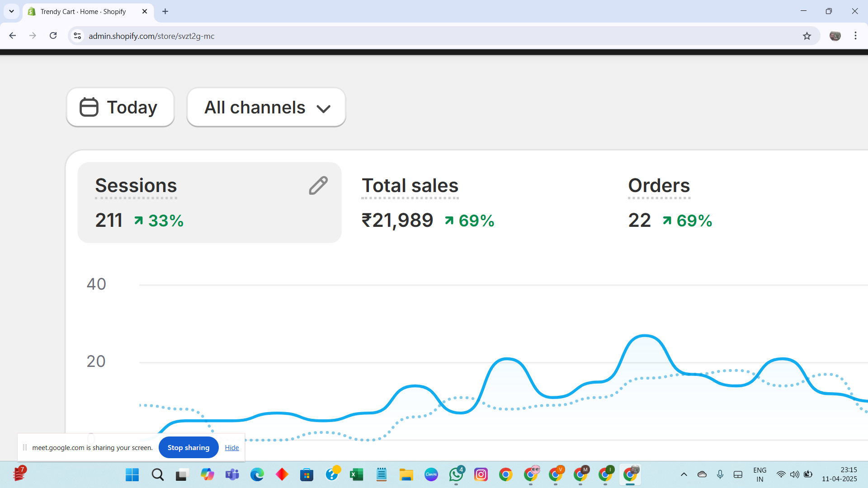Open the site information icon in address bar
Viewport: 868px width, 488px height.
click(x=78, y=36)
